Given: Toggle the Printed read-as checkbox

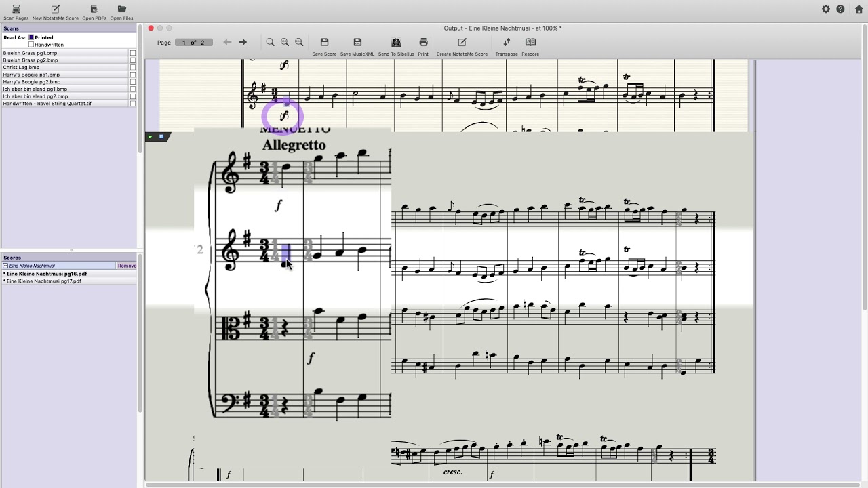Looking at the screenshot, I should click(31, 37).
